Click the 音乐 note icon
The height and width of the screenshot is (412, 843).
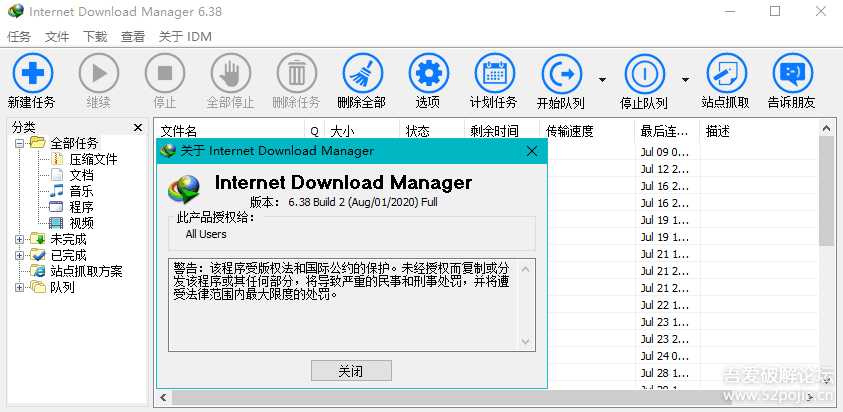pos(56,191)
